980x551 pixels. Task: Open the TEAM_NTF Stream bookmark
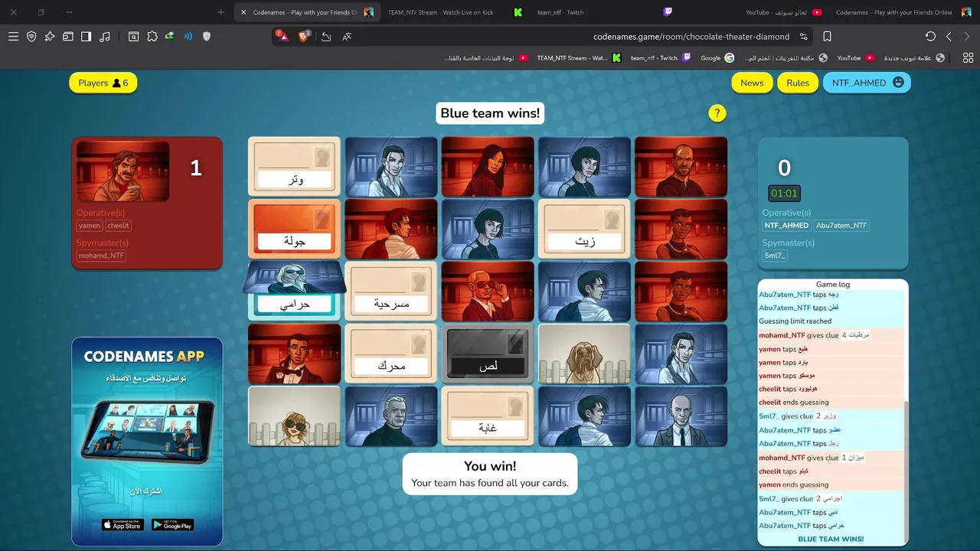(x=578, y=58)
